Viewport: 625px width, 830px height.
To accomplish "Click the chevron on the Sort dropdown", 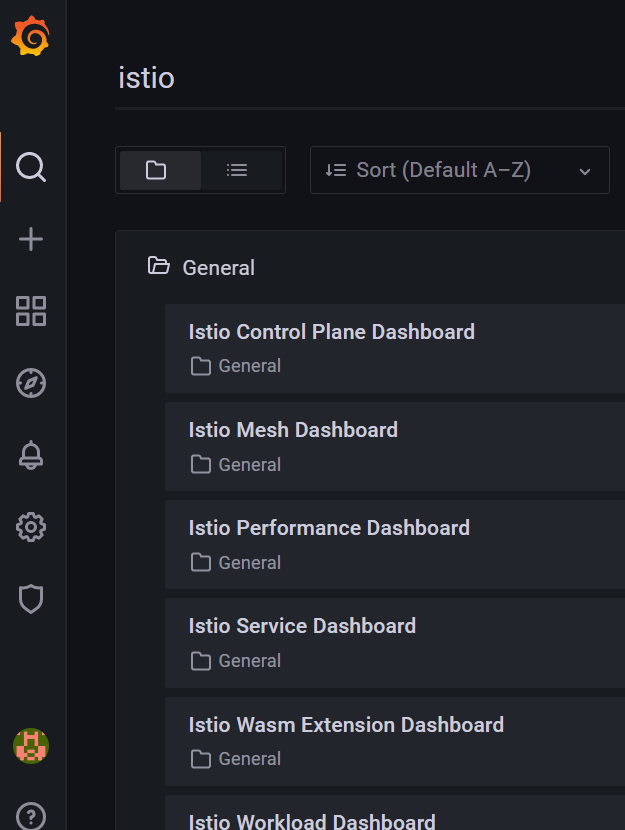I will coord(585,172).
